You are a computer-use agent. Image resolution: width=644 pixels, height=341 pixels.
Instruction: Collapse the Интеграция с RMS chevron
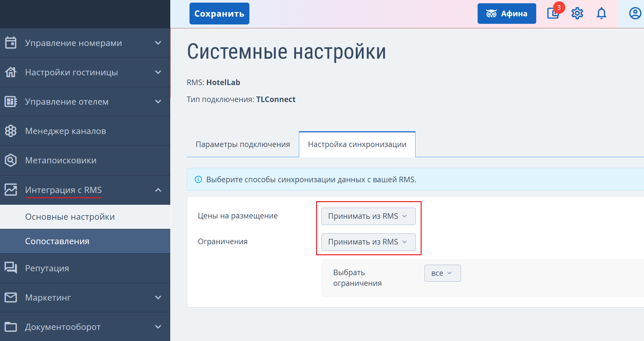tap(158, 190)
